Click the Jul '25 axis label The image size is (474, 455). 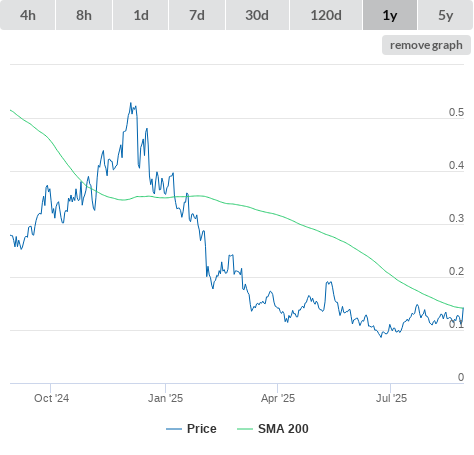coord(391,398)
